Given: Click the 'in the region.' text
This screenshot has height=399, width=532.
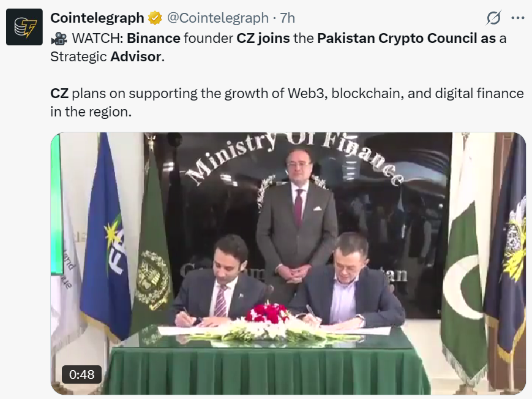Looking at the screenshot, I should coord(91,112).
